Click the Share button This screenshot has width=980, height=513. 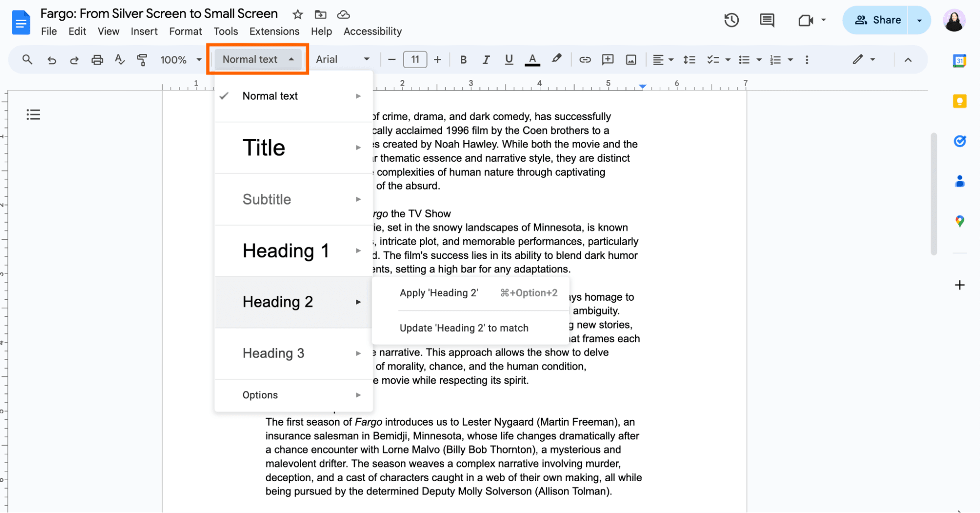point(877,20)
